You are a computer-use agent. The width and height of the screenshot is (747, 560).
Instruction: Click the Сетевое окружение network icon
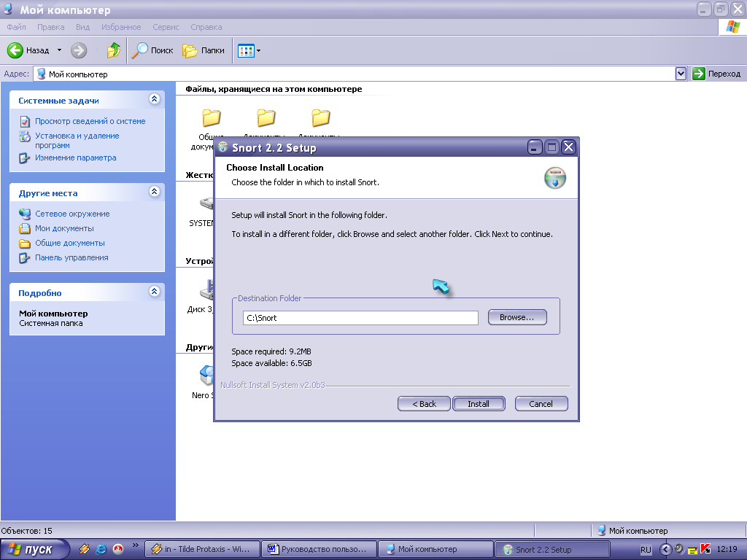point(25,214)
